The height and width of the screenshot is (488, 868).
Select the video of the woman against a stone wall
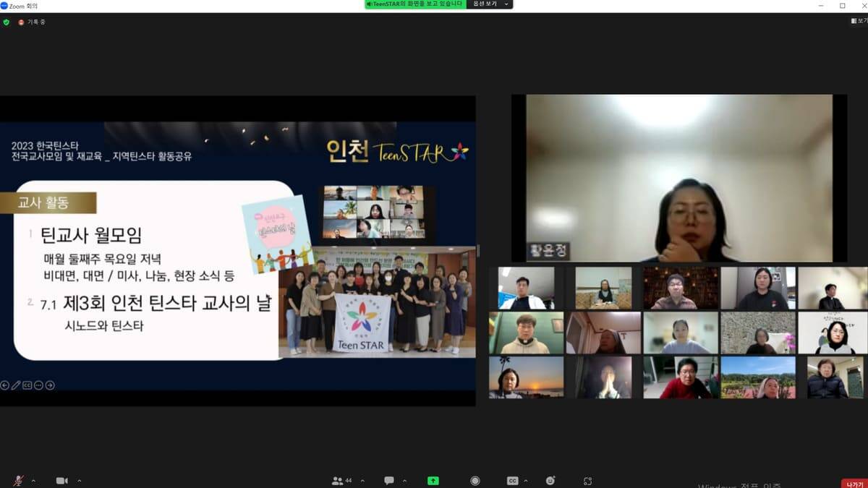pyautogui.click(x=758, y=333)
